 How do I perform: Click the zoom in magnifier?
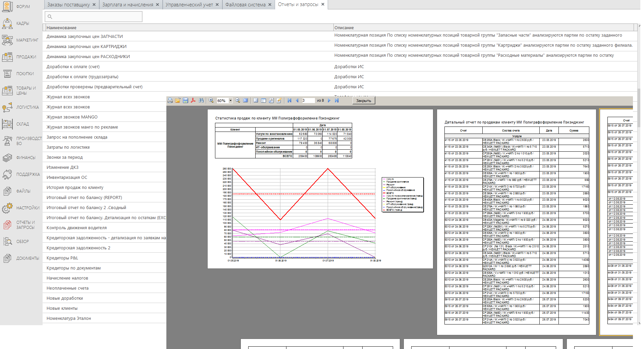pyautogui.click(x=211, y=100)
